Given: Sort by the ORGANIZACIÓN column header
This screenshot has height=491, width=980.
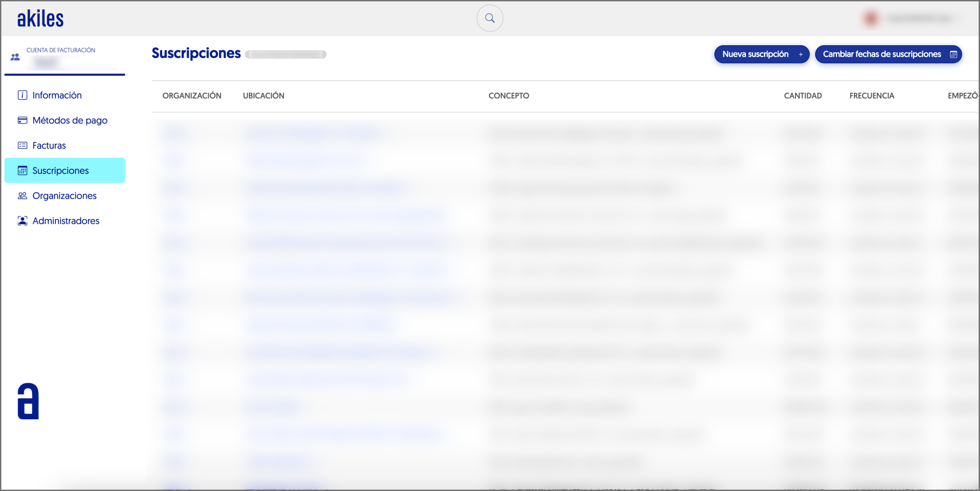Looking at the screenshot, I should tap(192, 95).
